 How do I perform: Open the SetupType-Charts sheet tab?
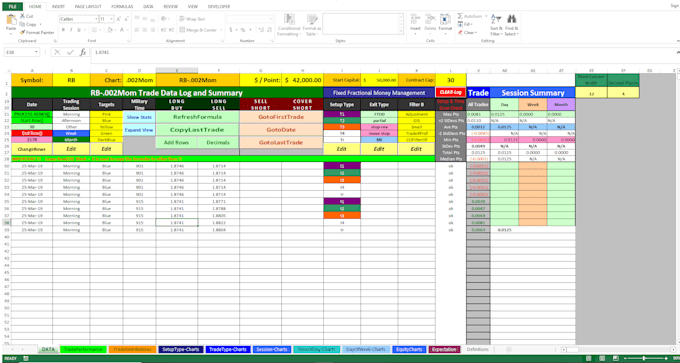[179, 349]
